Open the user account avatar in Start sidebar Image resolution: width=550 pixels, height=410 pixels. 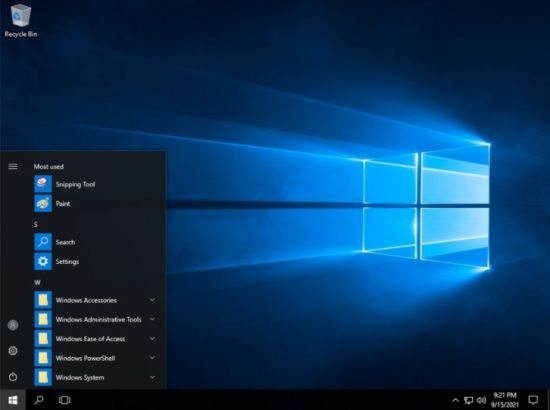click(13, 325)
